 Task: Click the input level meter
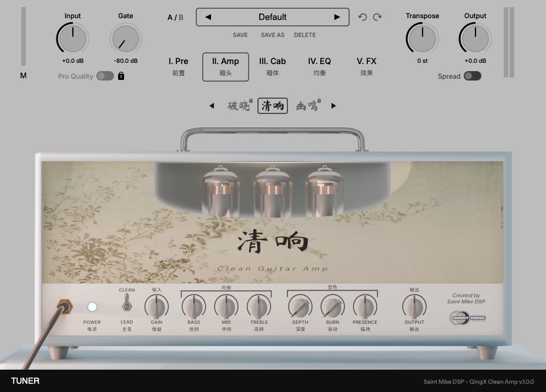coord(24,36)
